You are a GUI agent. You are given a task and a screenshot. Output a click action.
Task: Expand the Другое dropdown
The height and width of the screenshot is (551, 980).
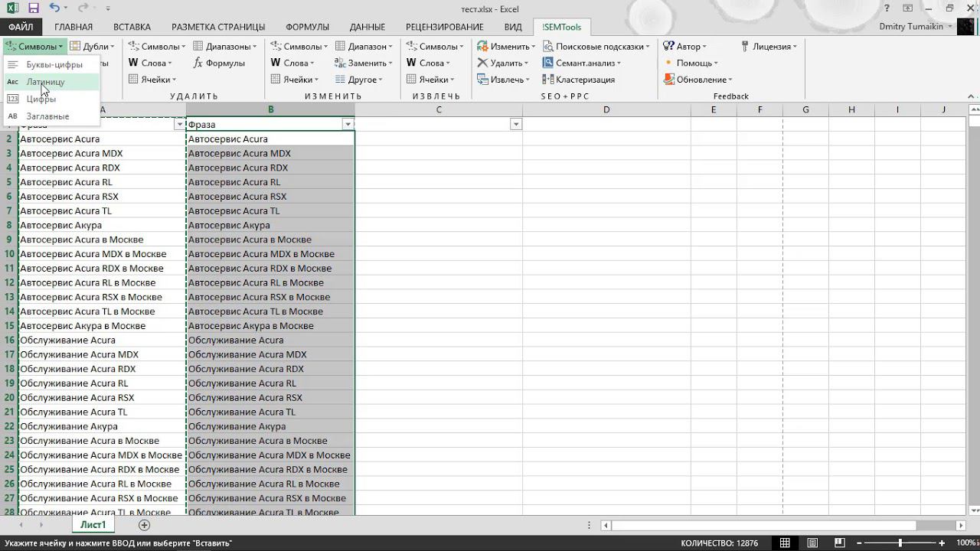point(359,80)
